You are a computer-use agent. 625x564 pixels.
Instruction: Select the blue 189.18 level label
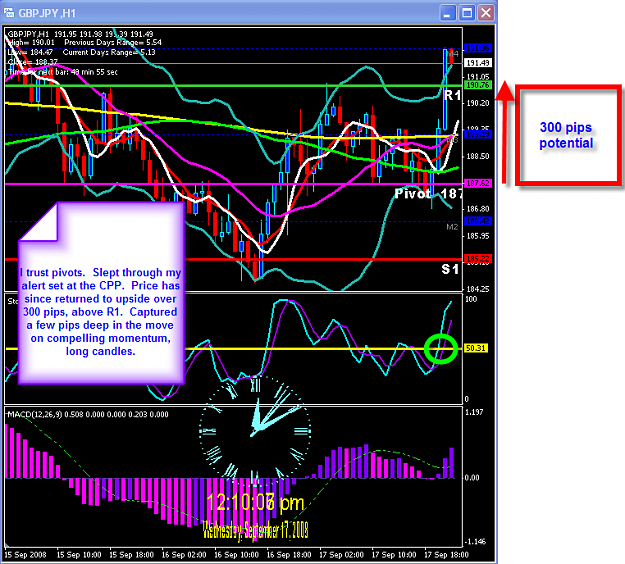[478, 134]
